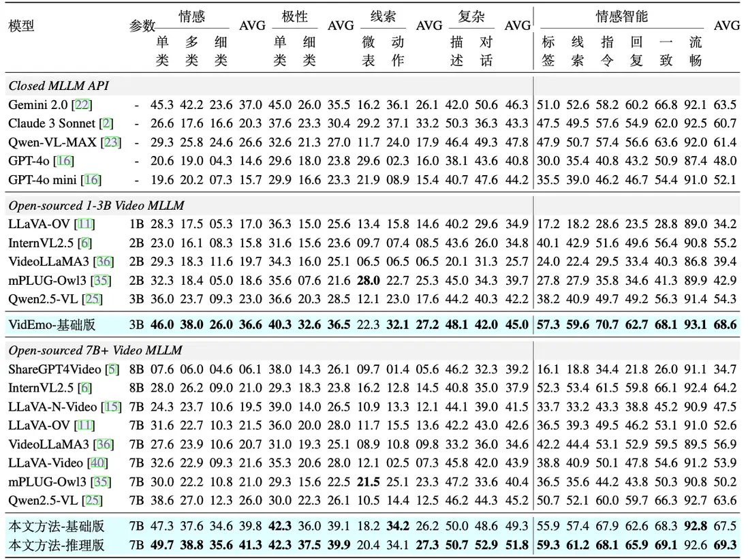
Task: Open citation [36] in the 2B VideoLLaMA3 row
Action: point(104,262)
